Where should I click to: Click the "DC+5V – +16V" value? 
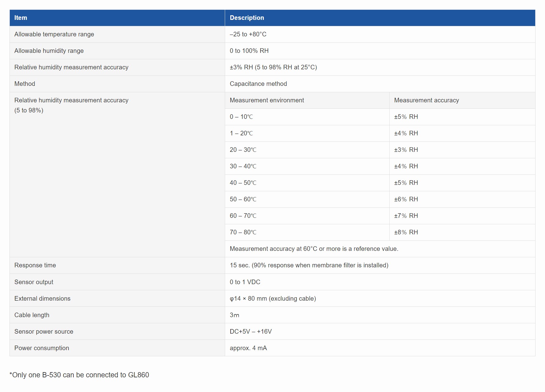pos(251,332)
